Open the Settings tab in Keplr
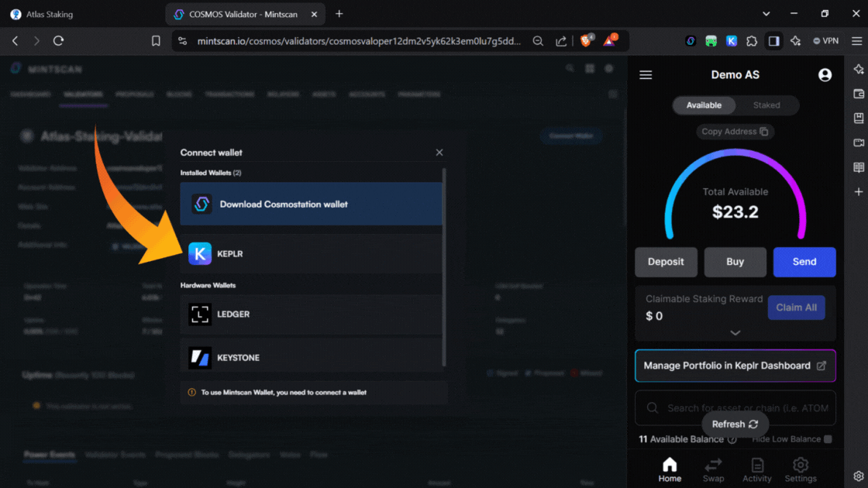868x488 pixels. 801,469
